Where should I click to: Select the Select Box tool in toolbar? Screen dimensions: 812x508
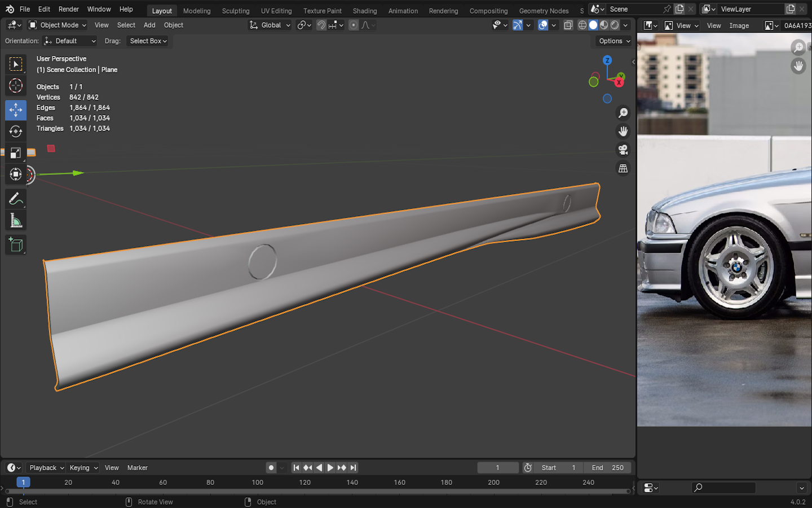pos(16,64)
